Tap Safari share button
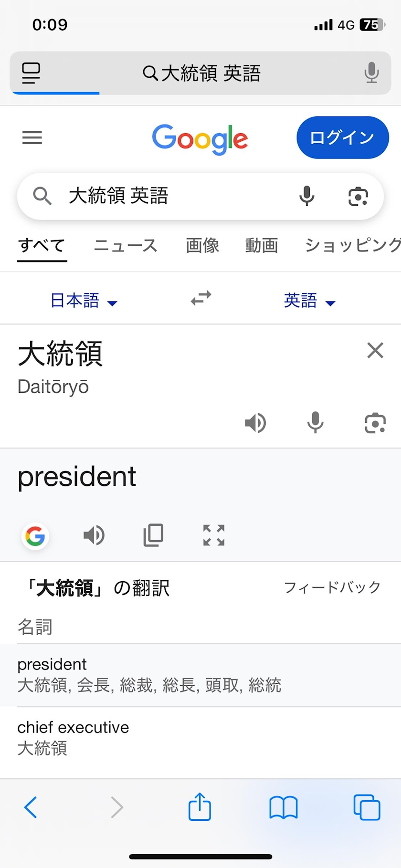401x868 pixels. tap(200, 807)
